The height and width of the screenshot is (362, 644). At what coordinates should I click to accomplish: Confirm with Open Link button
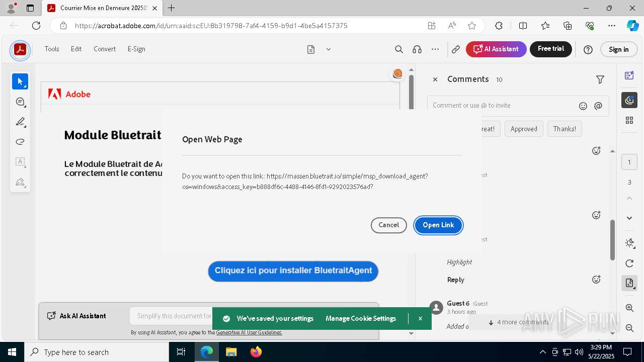438,225
